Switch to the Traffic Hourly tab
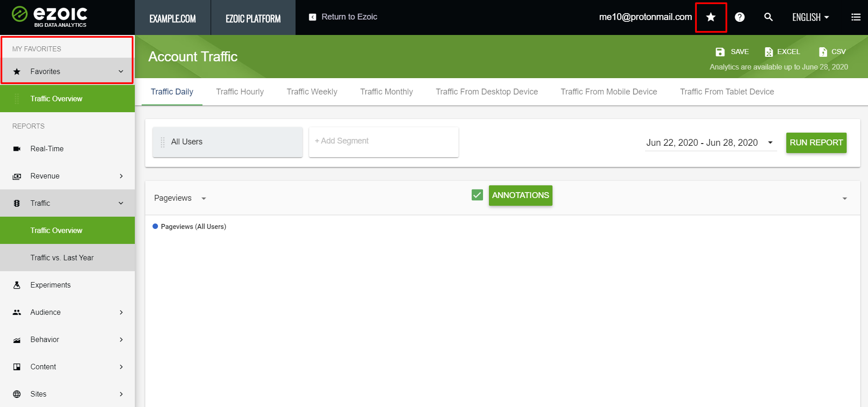The width and height of the screenshot is (868, 407). coord(240,92)
